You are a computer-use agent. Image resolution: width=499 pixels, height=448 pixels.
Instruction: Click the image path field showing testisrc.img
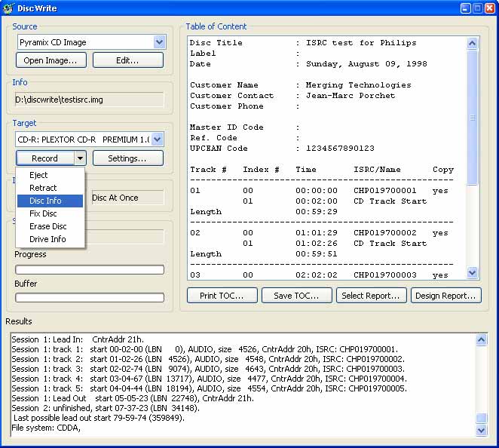pos(89,100)
